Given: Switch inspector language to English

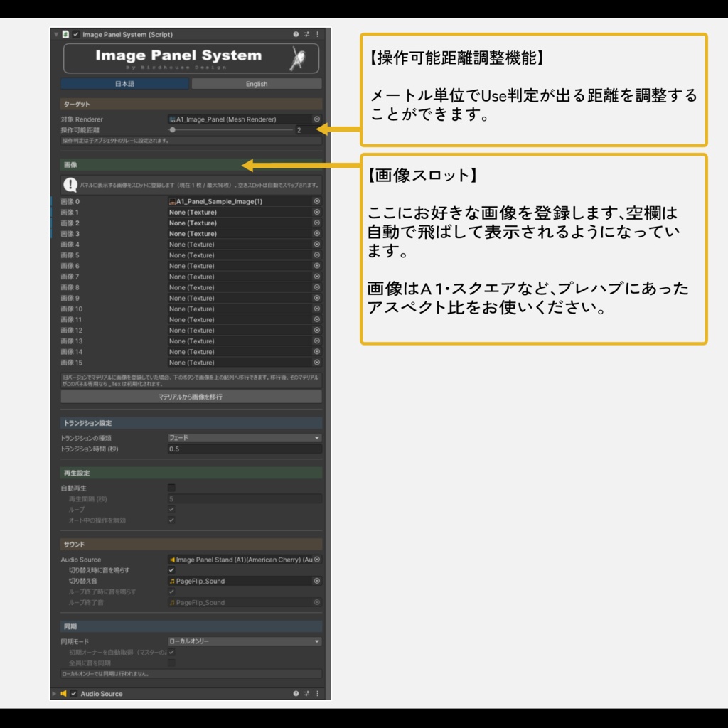Looking at the screenshot, I should pos(256,84).
